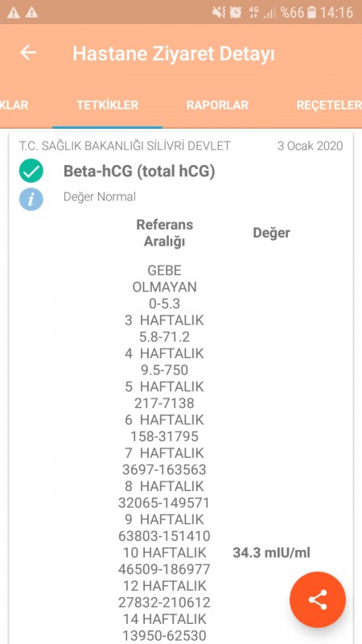Tap the Değer Normal status text
Image resolution: width=362 pixels, height=644 pixels.
click(99, 196)
